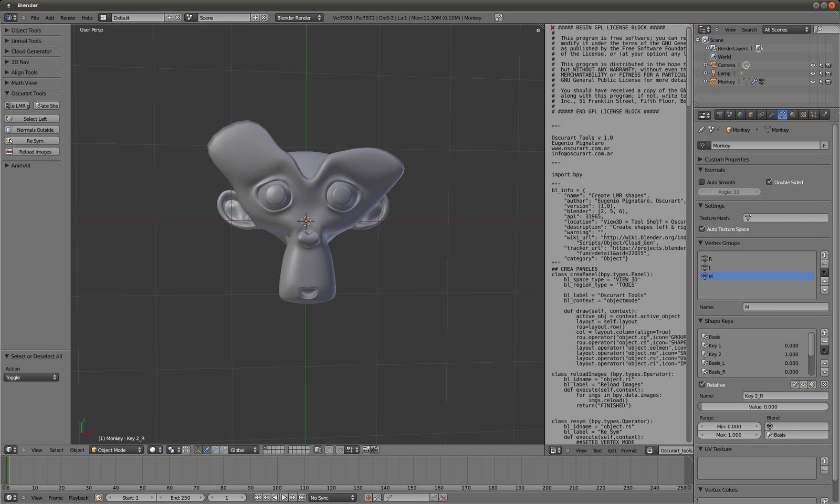Open the Render menu
Screen dimensions: 840x504
pyautogui.click(x=68, y=18)
